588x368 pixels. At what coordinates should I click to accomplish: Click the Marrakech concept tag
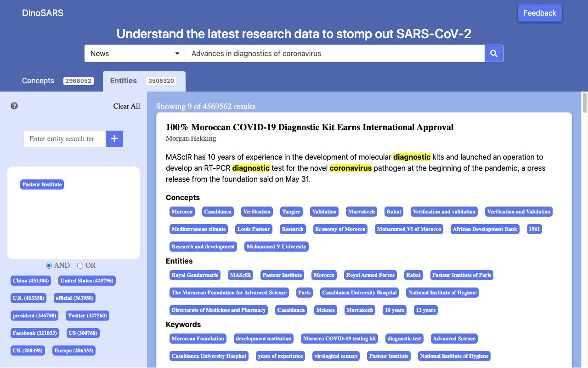[x=361, y=212]
